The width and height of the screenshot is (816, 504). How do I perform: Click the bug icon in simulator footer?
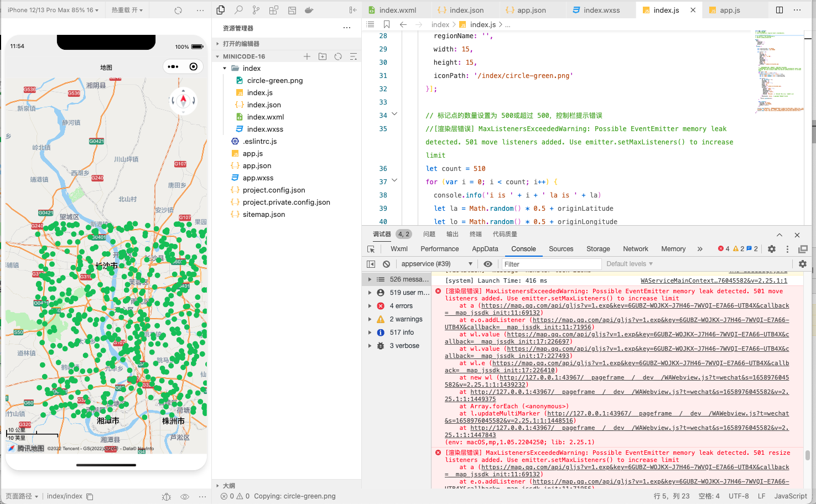[167, 497]
